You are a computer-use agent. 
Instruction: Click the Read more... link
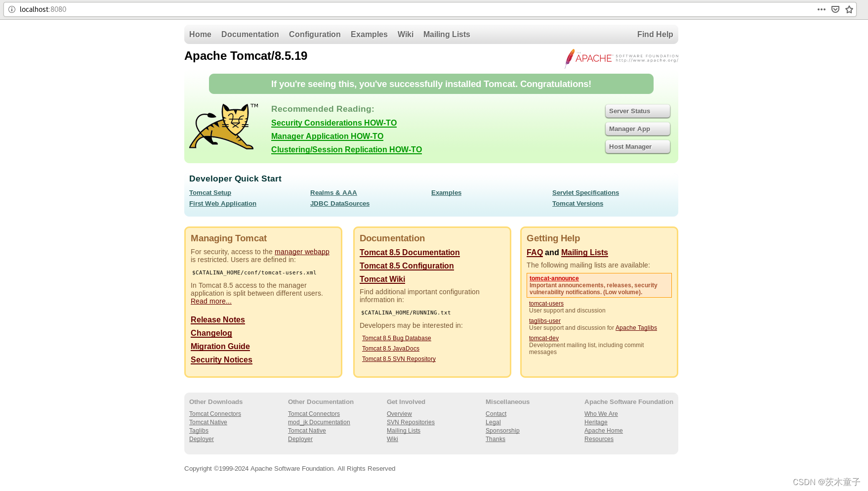pyautogui.click(x=211, y=301)
